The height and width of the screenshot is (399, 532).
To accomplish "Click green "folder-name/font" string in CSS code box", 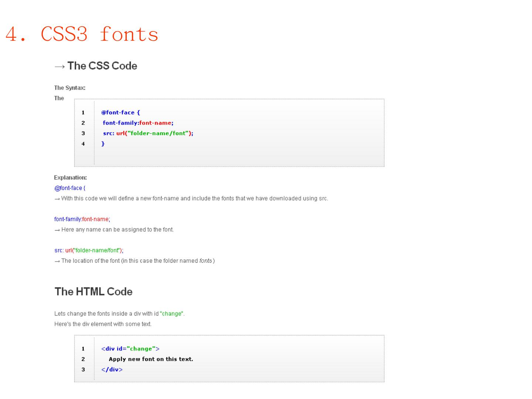I will [x=158, y=133].
